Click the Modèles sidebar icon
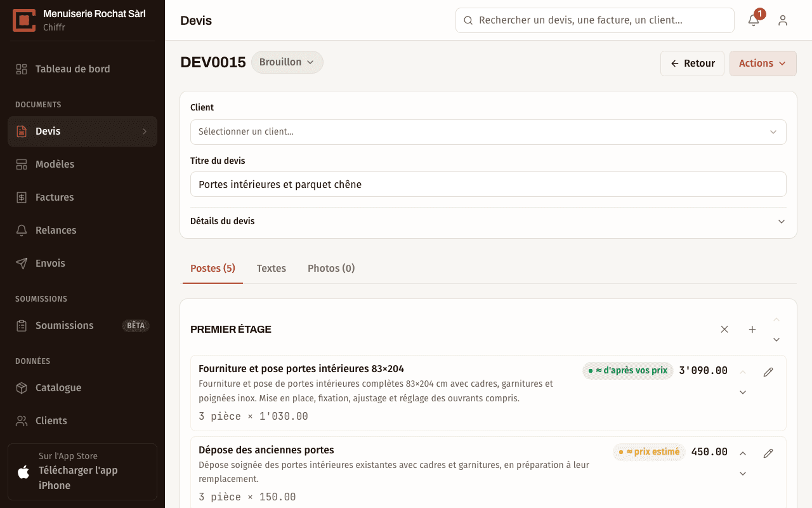Image resolution: width=812 pixels, height=508 pixels. pos(22,164)
